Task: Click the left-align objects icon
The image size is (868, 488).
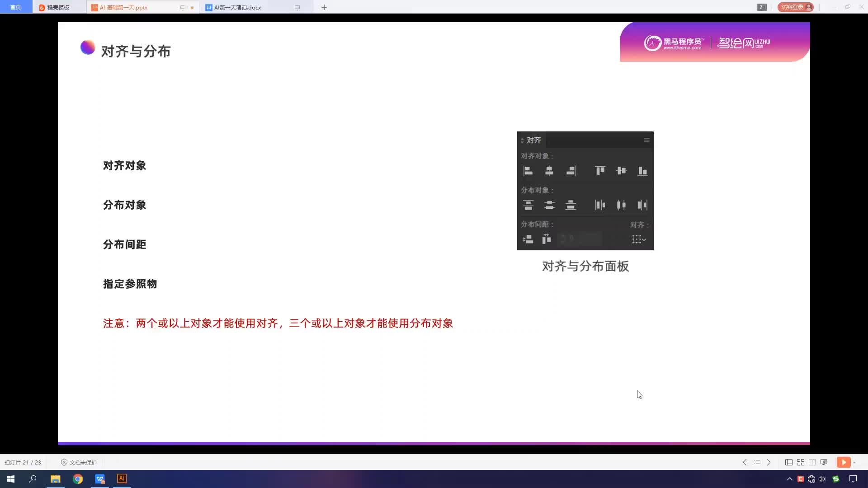Action: (528, 171)
